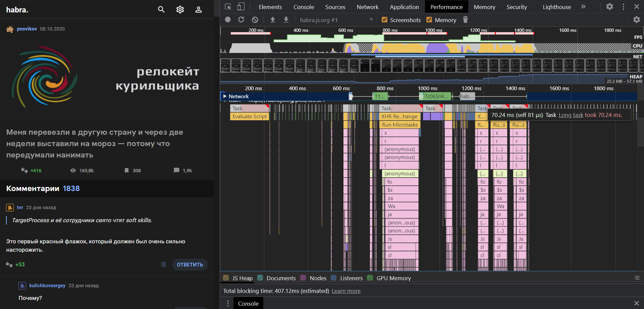Open Performance capture settings gear
This screenshot has width=644, height=309.
636,20
